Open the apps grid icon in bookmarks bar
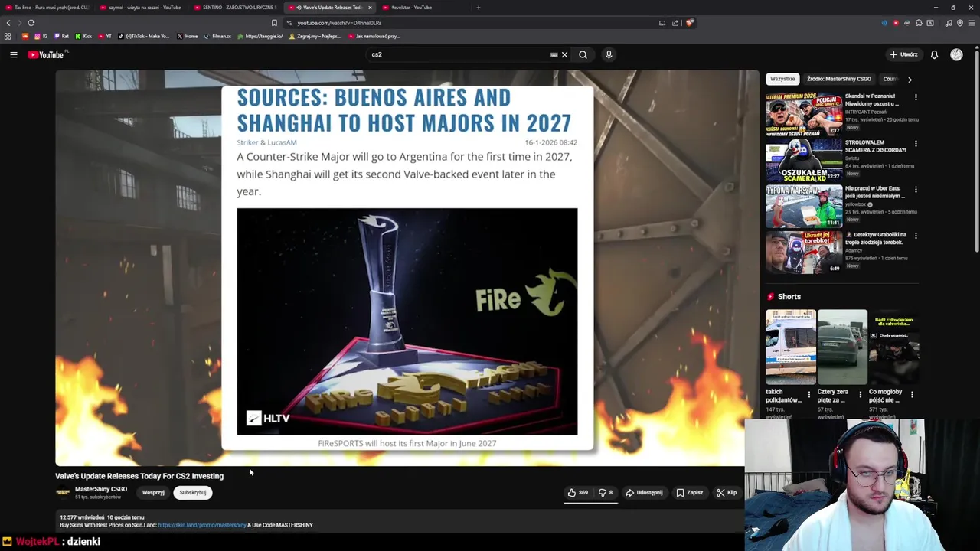 [8, 36]
